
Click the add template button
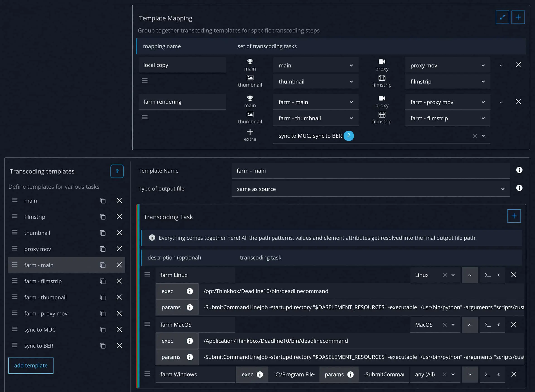pos(31,366)
